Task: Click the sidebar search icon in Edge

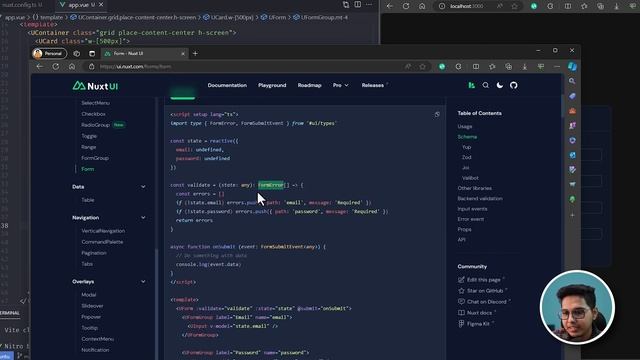Action: pos(572,81)
